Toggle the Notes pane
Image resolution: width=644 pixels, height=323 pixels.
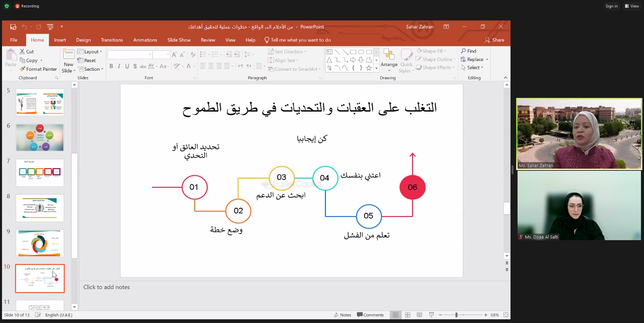coord(342,315)
